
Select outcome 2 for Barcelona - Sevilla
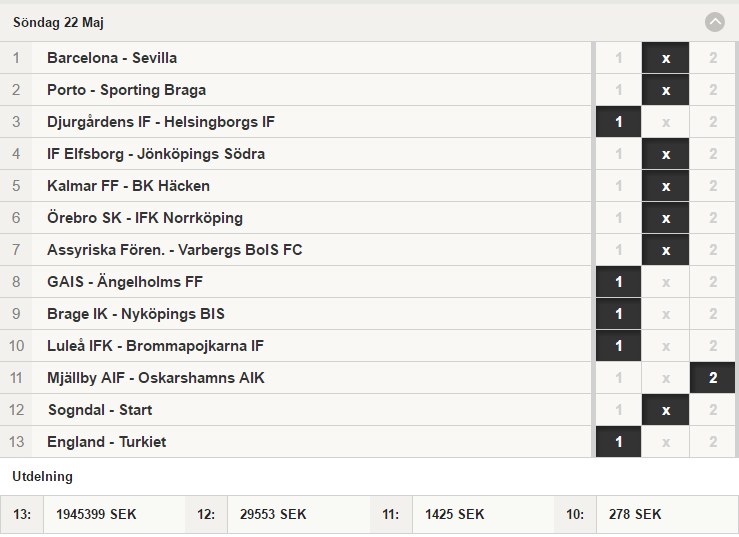click(x=713, y=58)
